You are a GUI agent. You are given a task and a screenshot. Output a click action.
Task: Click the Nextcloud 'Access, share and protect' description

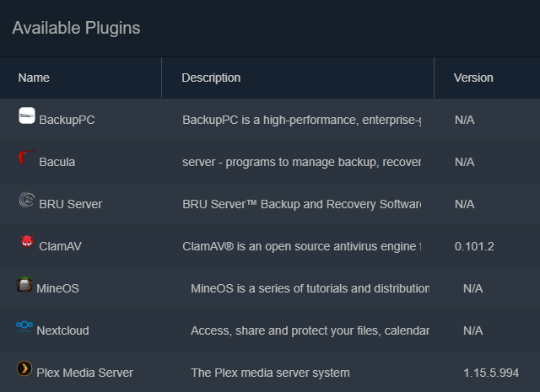tap(310, 330)
